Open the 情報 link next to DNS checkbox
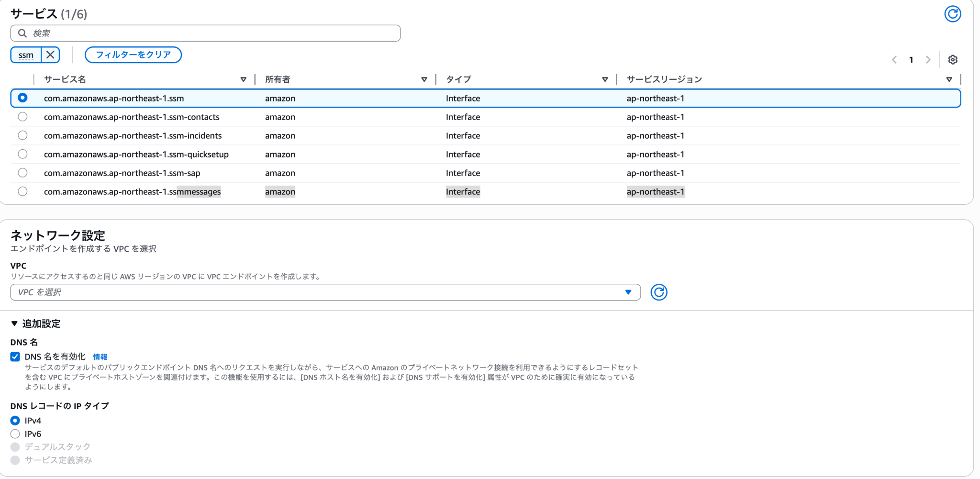 100,356
